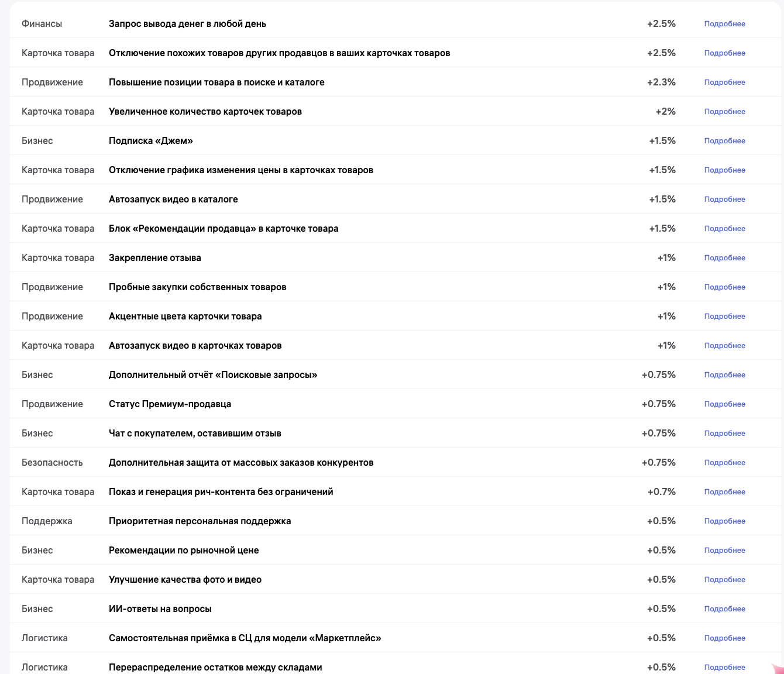Open 'Подробнее' for Автозапуск видео в каталоге
The width and height of the screenshot is (784, 674).
click(724, 200)
